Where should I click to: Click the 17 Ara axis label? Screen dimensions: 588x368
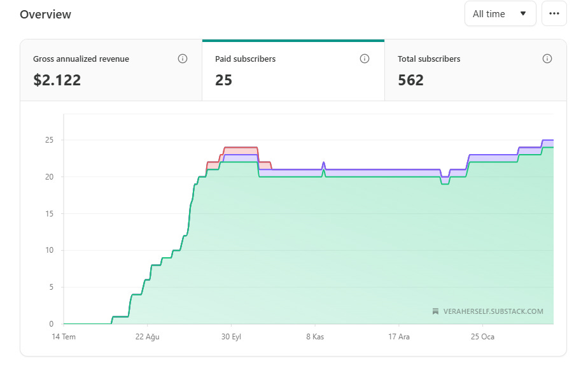(x=398, y=337)
